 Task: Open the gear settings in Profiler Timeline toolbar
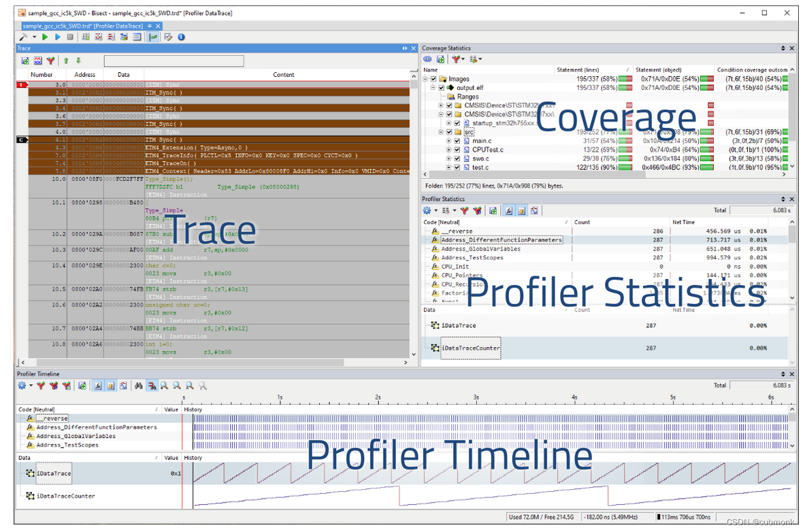tap(22, 386)
